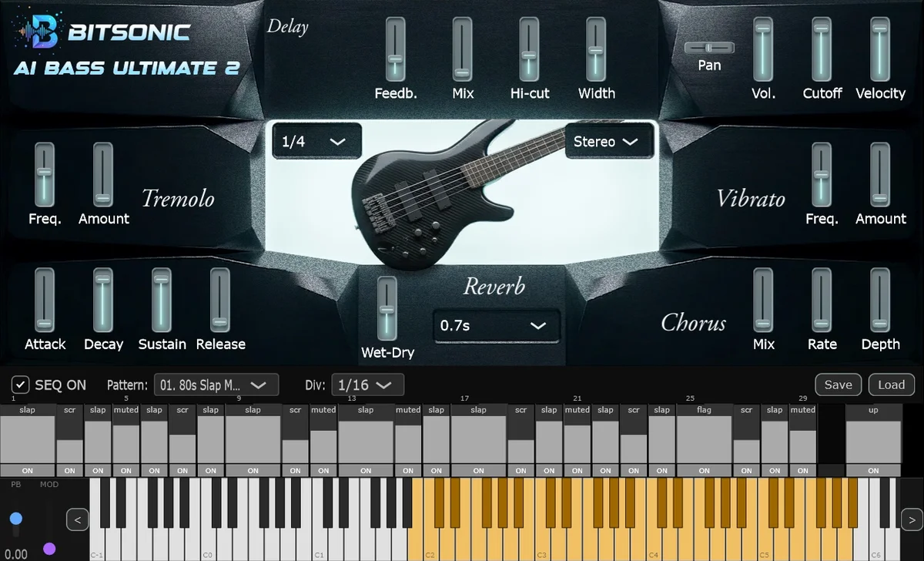The height and width of the screenshot is (561, 924).
Task: Click the blue PB pitch bend knob
Action: (15, 519)
